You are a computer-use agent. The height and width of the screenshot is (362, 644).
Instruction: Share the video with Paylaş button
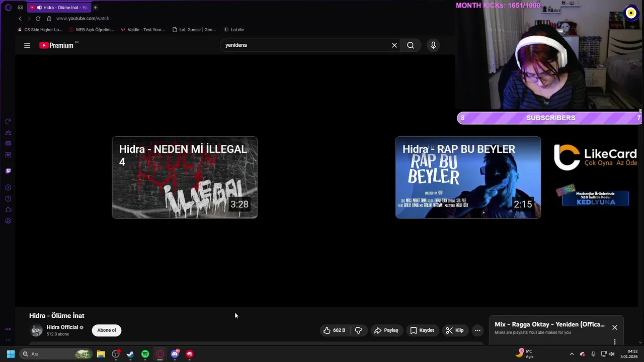point(386,330)
